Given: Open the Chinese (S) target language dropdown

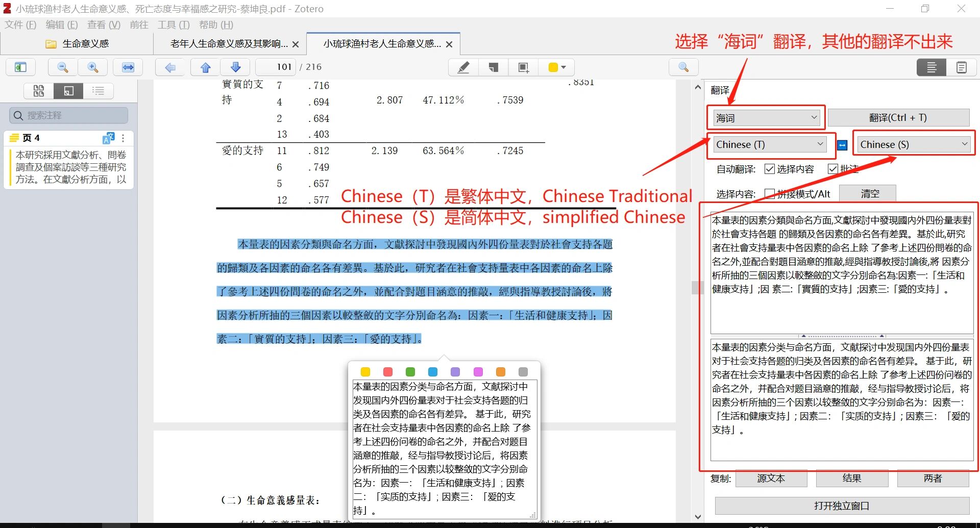Looking at the screenshot, I should (x=914, y=144).
